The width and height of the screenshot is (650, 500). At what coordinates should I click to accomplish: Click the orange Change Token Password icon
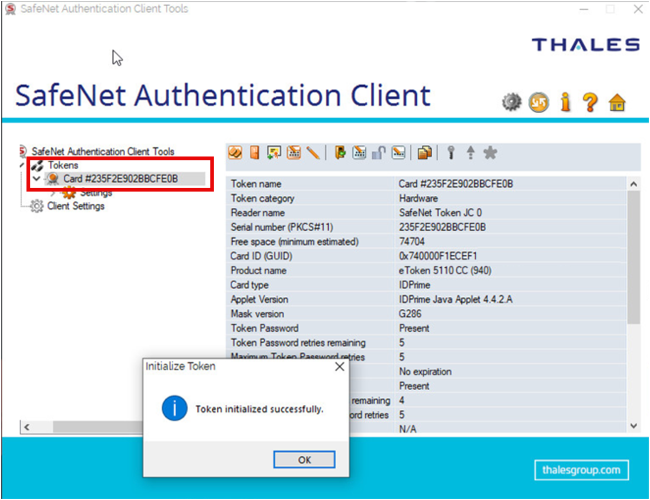pyautogui.click(x=294, y=153)
